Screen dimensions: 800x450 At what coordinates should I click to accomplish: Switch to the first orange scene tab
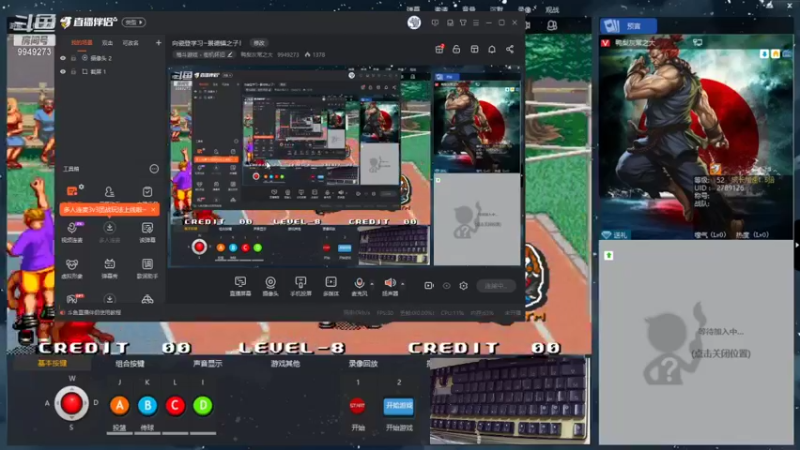click(82, 43)
